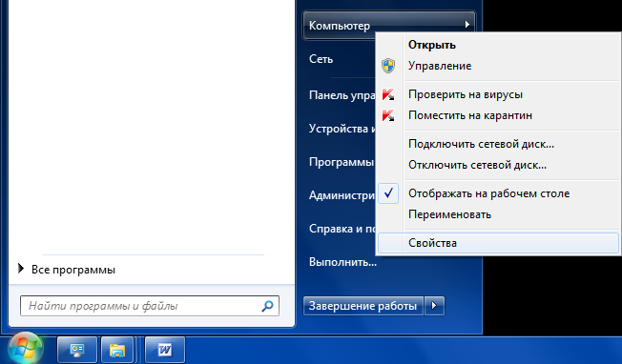This screenshot has height=364, width=622.
Task: Open the File Explorer taskbar icon
Action: [x=117, y=350]
